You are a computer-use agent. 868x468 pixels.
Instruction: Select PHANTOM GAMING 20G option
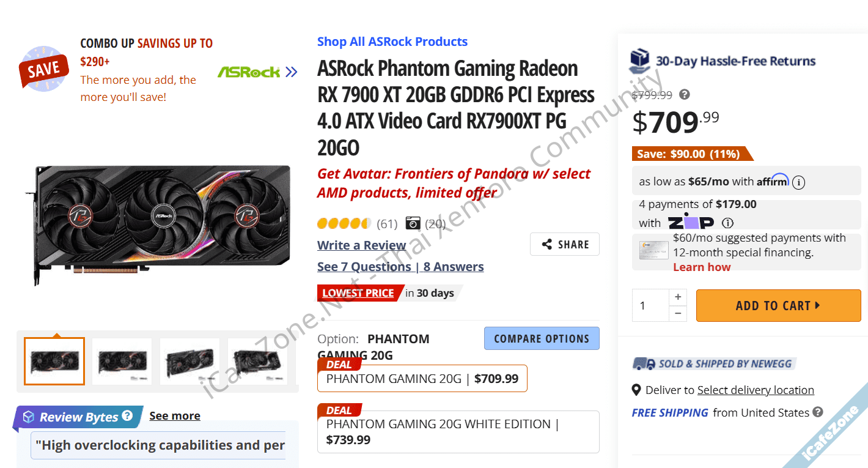coord(422,379)
